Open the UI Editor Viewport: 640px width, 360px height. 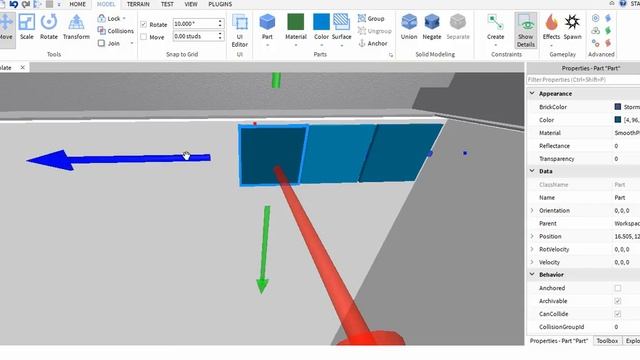coord(240,30)
